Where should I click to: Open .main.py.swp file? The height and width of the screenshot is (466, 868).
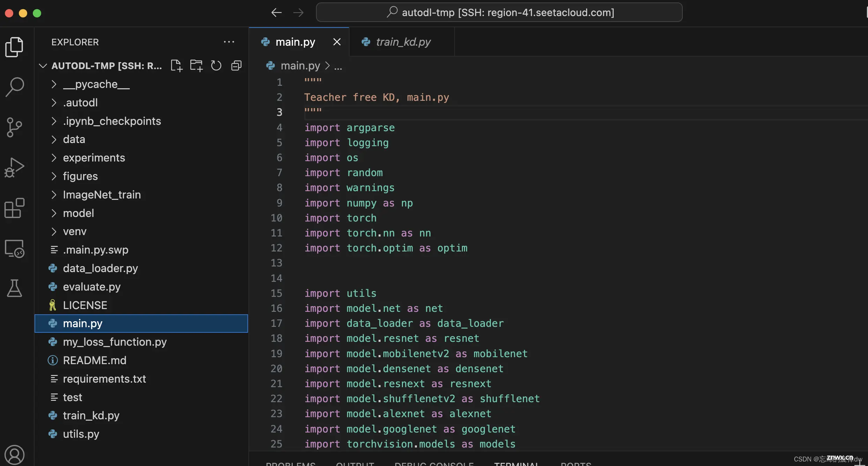[141, 250]
